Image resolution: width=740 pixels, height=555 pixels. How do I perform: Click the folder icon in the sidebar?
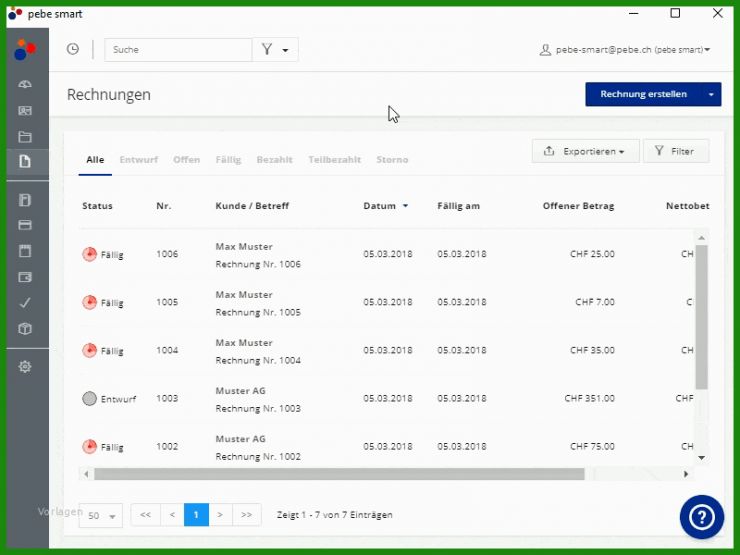[x=25, y=137]
